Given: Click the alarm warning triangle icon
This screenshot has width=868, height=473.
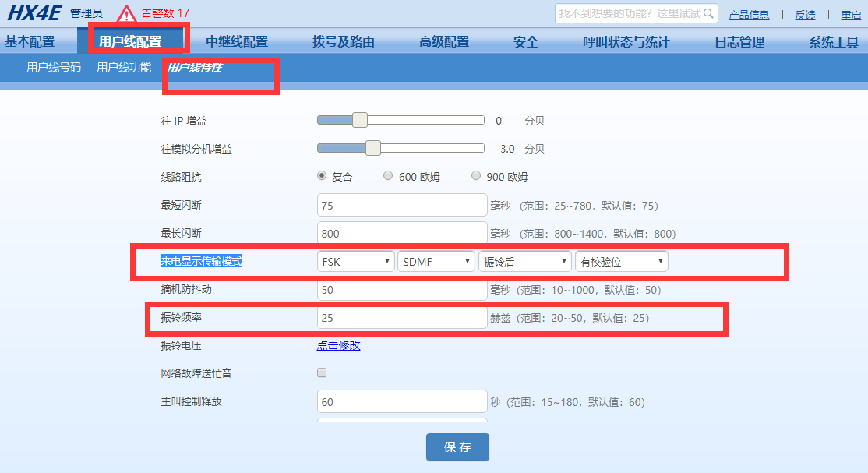Looking at the screenshot, I should [x=125, y=12].
